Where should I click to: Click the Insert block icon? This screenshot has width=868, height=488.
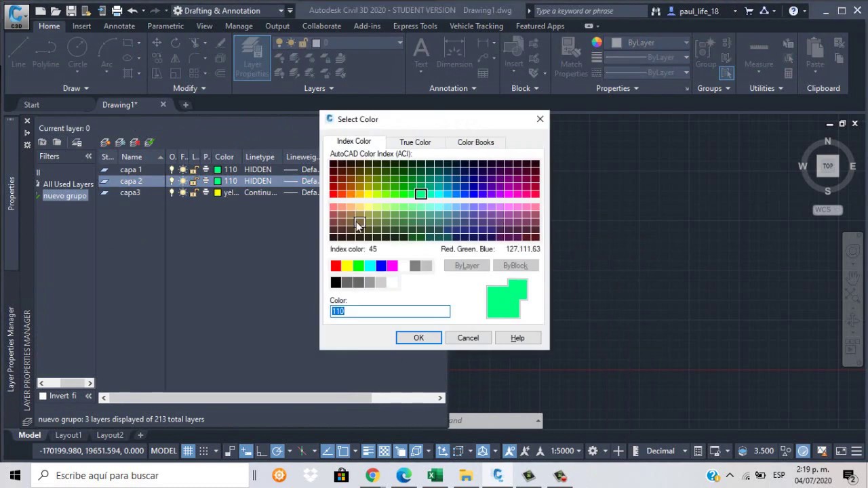coord(513,53)
